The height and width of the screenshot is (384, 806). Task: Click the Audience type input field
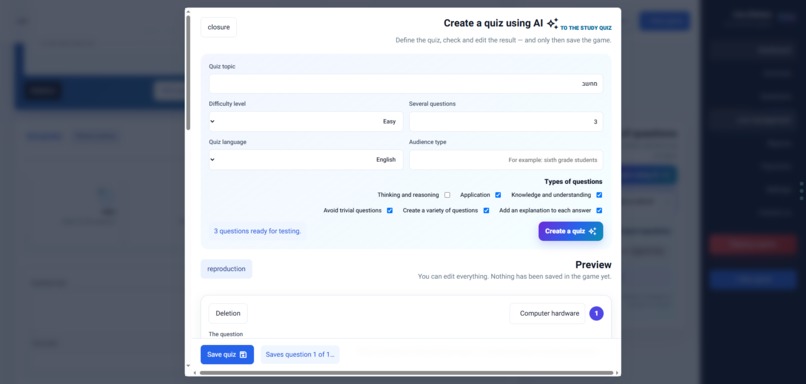(506, 160)
